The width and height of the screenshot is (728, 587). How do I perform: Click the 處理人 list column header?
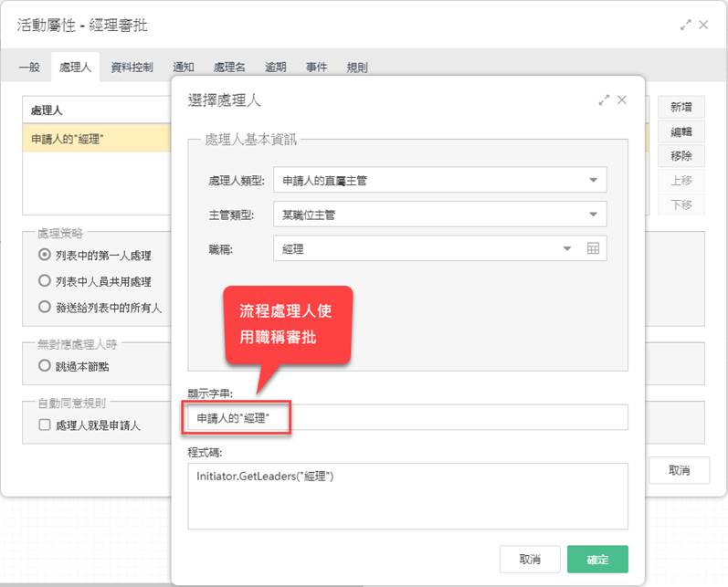click(97, 110)
